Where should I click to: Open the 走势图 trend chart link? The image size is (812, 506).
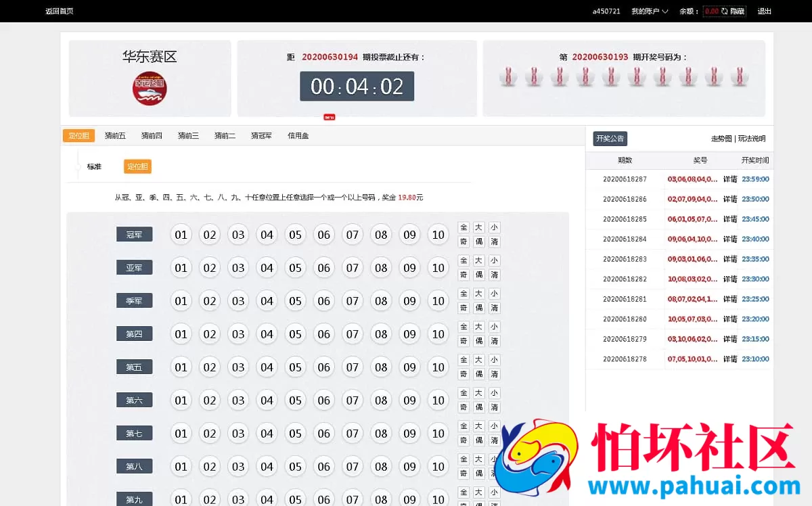point(721,139)
